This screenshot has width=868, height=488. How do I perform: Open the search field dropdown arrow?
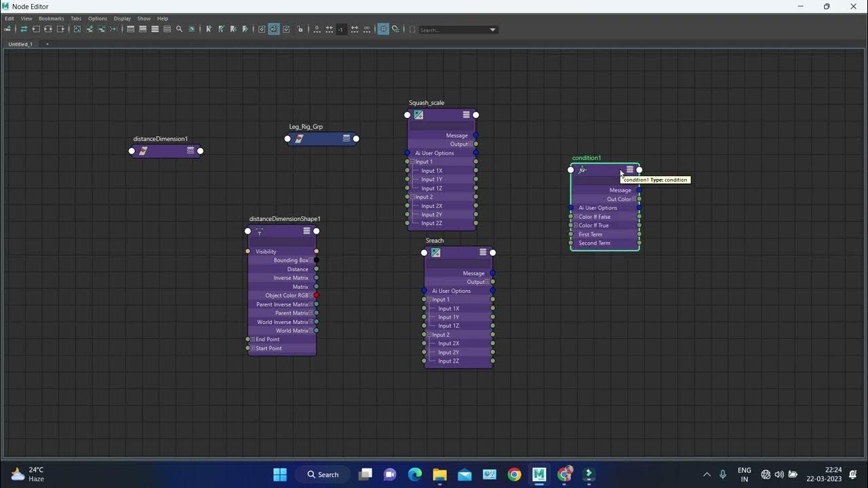(493, 30)
